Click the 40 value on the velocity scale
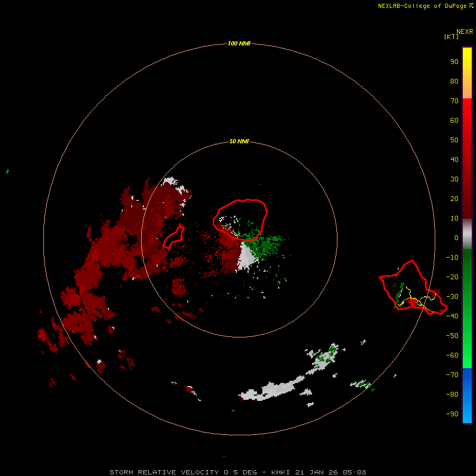 [x=454, y=160]
